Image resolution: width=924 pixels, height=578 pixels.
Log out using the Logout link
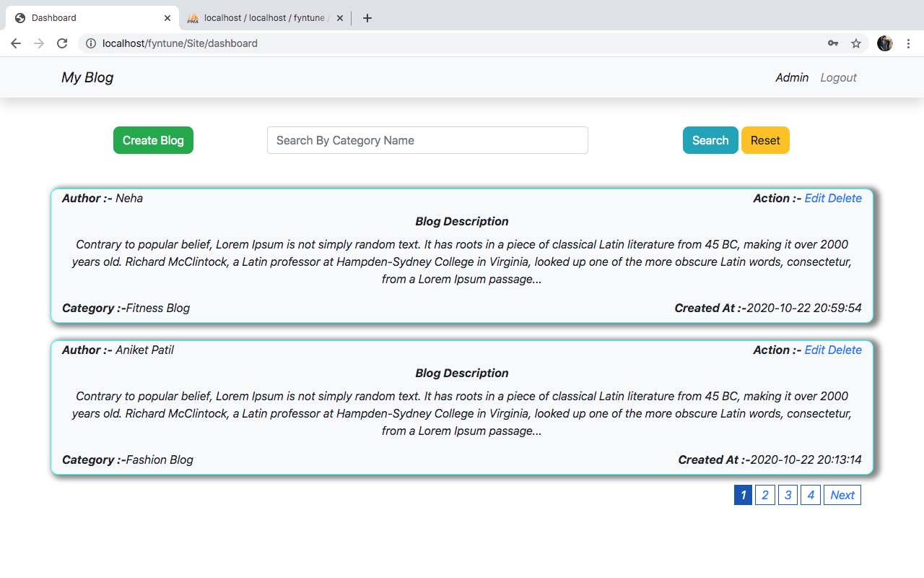click(x=838, y=77)
